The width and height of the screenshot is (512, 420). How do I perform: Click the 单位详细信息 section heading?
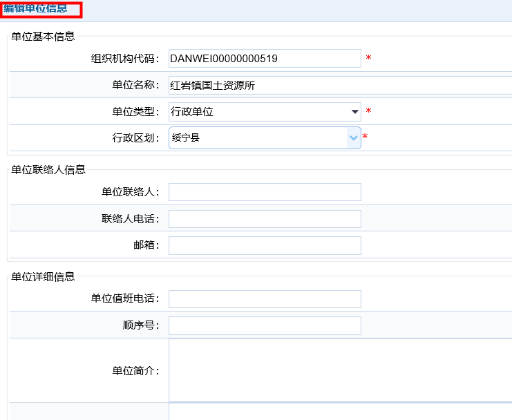tap(43, 277)
